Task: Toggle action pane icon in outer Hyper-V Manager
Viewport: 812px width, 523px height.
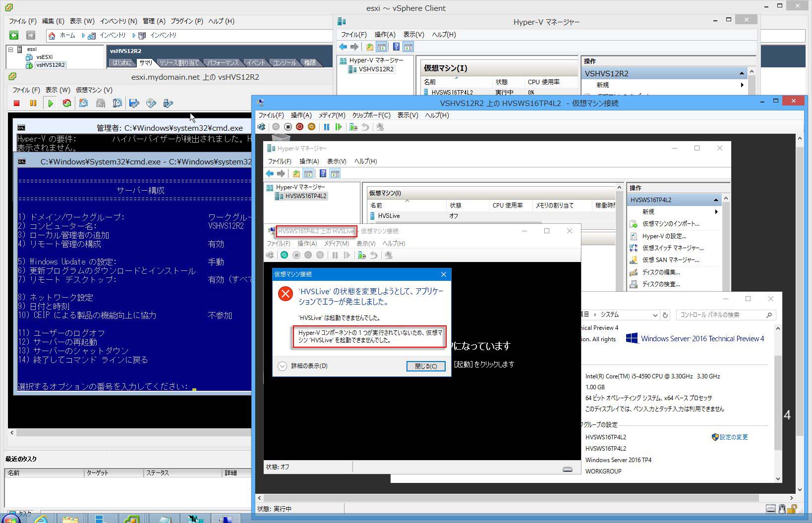Action: point(408,47)
